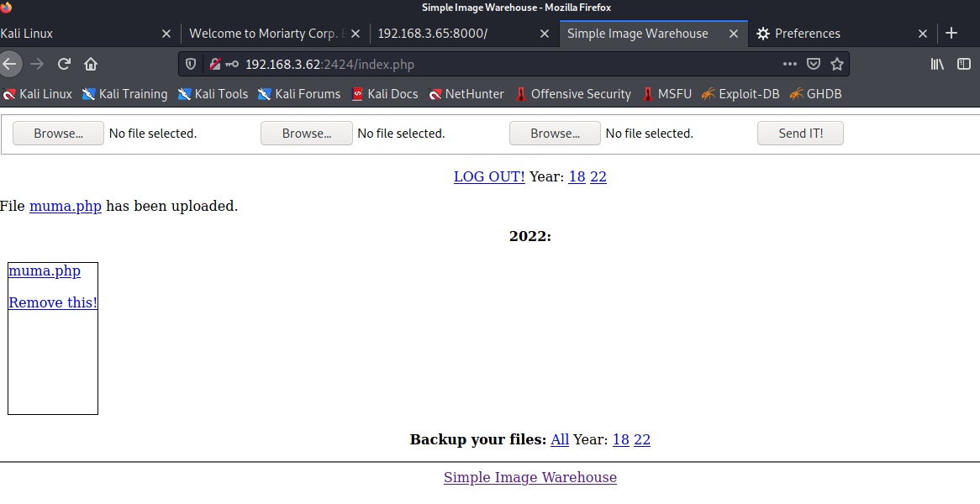This screenshot has height=504, width=980.
Task: Select year 22 next to LOG OUT
Action: [598, 176]
